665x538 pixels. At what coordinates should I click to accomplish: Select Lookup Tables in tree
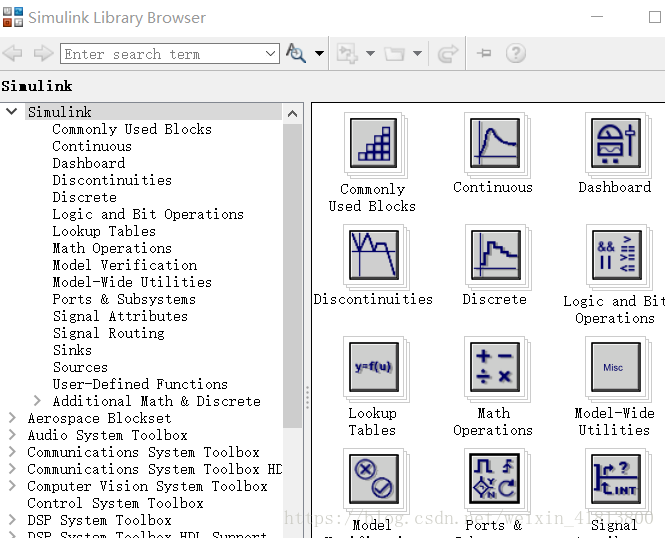pos(104,231)
